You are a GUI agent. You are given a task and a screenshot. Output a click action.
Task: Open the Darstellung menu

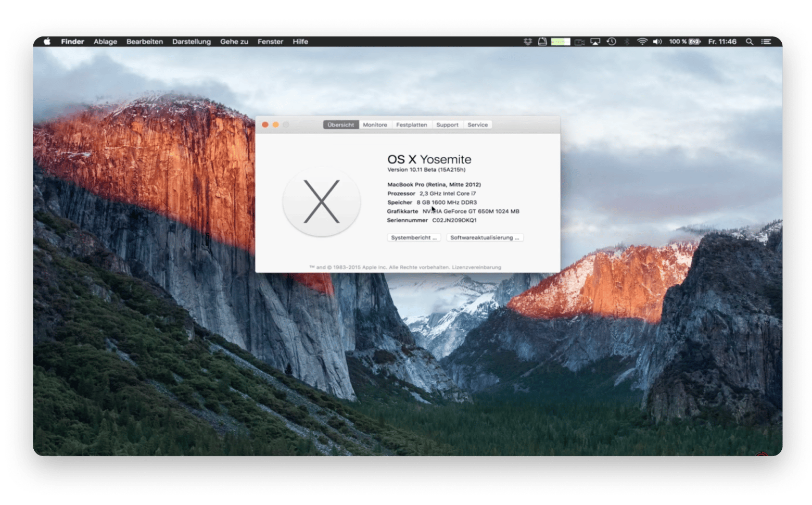(x=192, y=42)
